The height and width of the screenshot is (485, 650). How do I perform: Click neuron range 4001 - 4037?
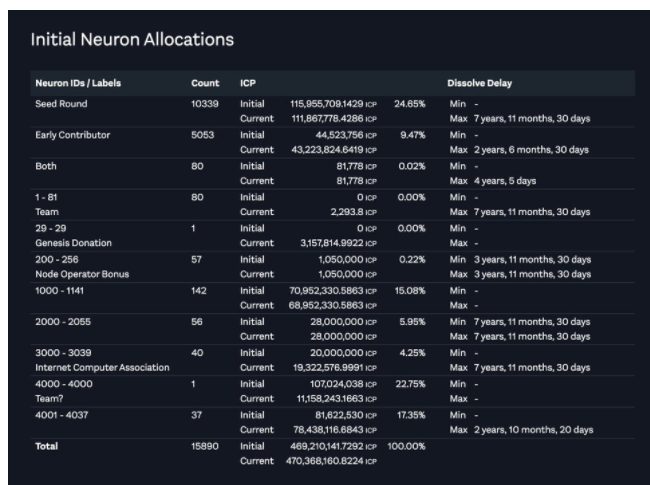point(62,415)
